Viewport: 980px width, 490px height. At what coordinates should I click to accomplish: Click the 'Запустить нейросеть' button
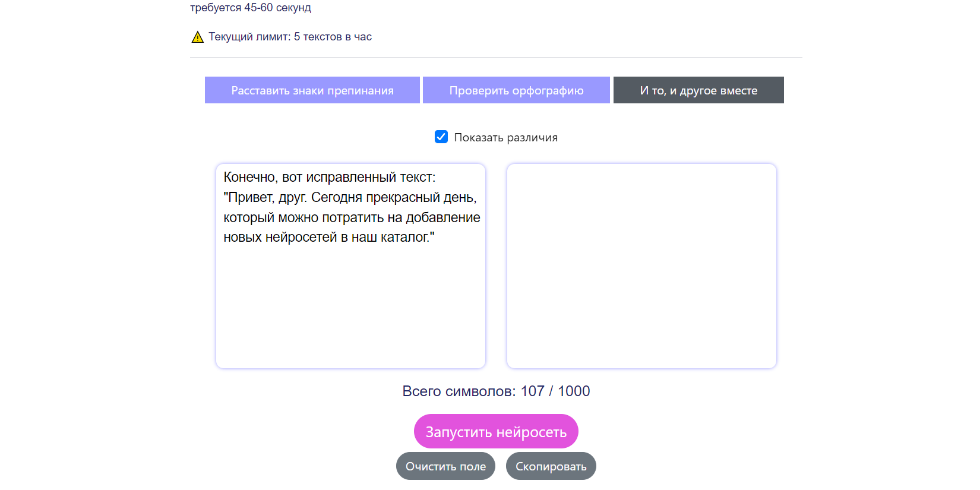click(x=496, y=432)
